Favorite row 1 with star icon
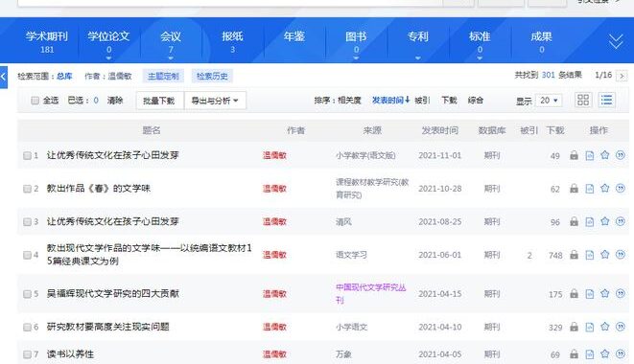Viewport: 634px width, 364px height. pyautogui.click(x=605, y=155)
